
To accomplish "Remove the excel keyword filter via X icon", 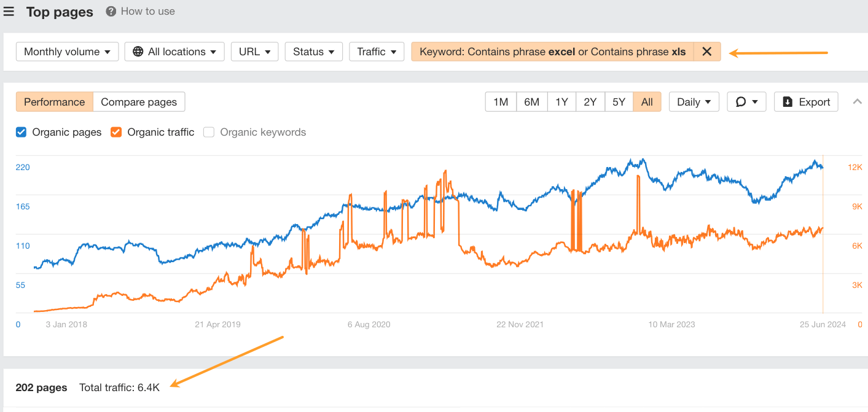I will point(706,52).
